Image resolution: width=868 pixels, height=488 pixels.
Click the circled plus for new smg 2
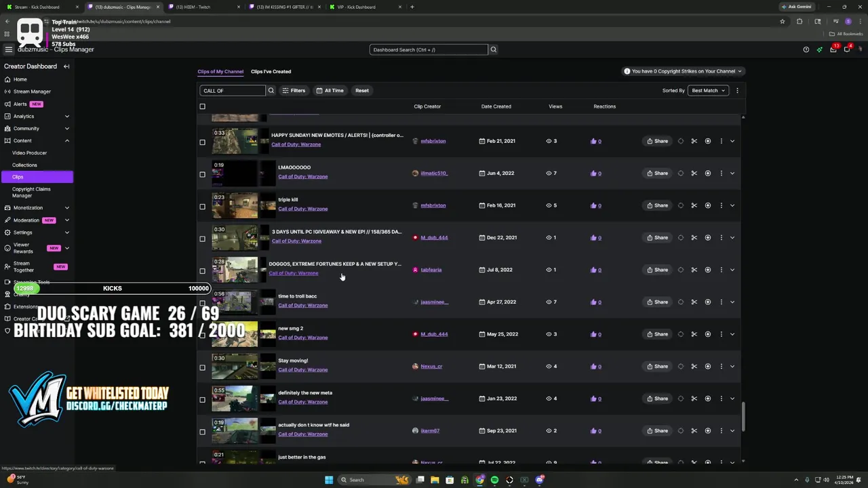click(x=707, y=334)
